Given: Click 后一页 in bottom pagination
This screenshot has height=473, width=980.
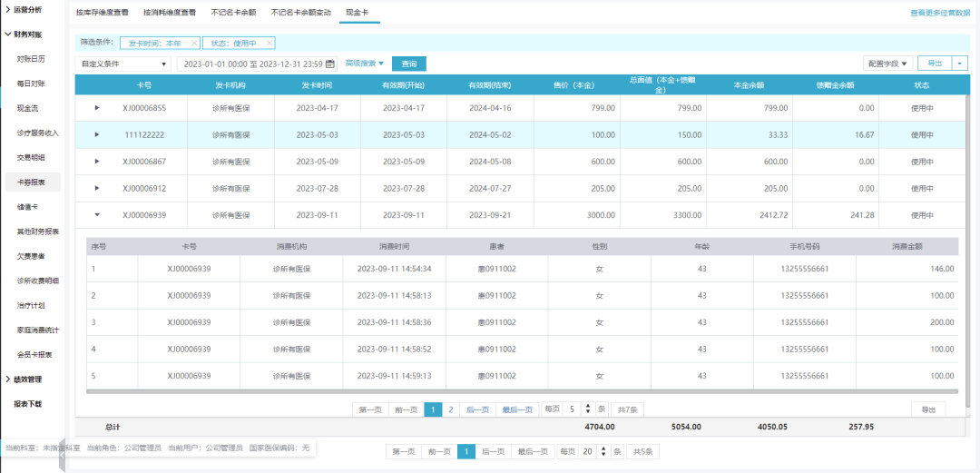Looking at the screenshot, I should (x=493, y=452).
